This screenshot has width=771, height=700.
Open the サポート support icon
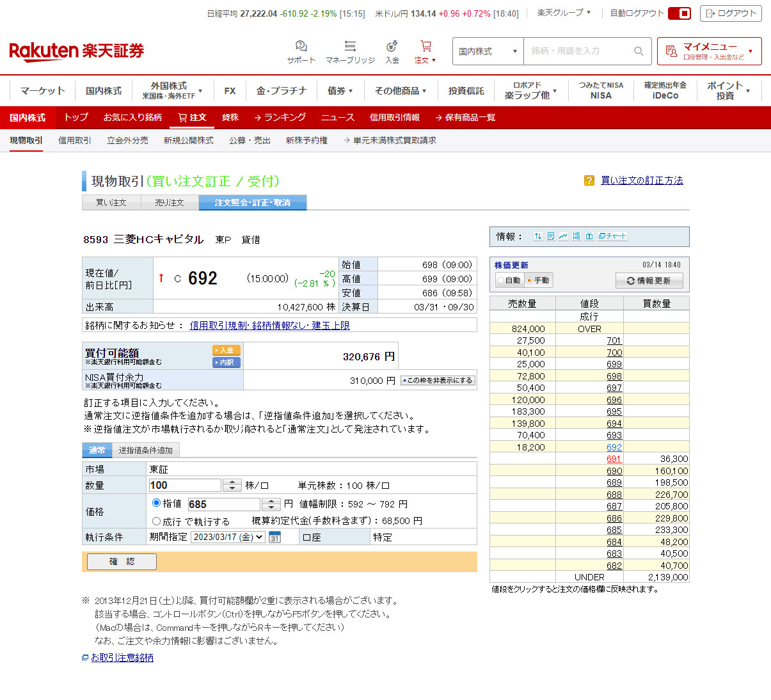click(x=301, y=51)
